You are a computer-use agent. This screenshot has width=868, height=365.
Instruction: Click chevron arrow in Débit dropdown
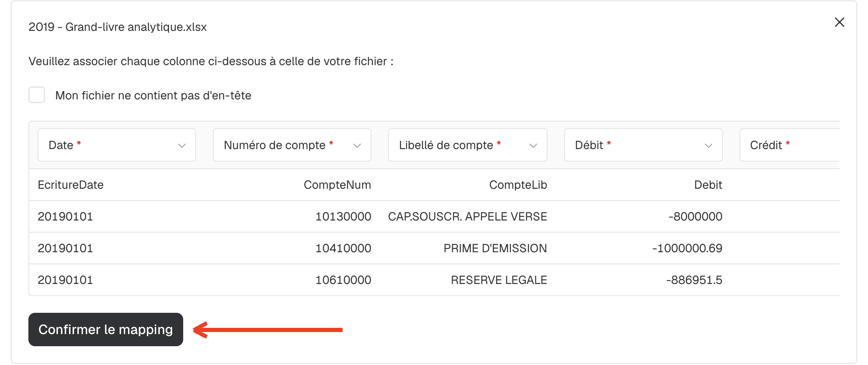[709, 145]
